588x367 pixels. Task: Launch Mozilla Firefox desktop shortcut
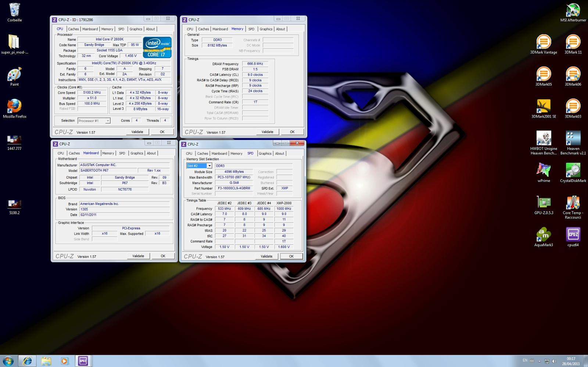[14, 108]
